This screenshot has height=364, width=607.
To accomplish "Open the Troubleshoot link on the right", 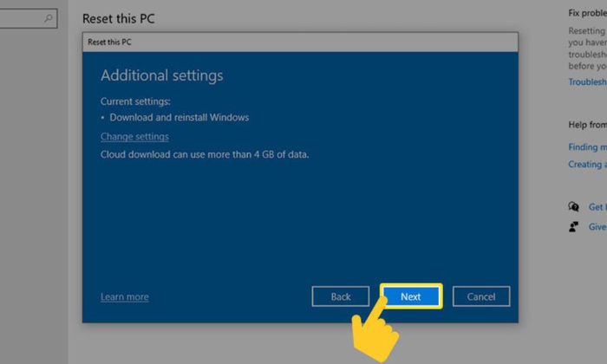I will point(587,81).
